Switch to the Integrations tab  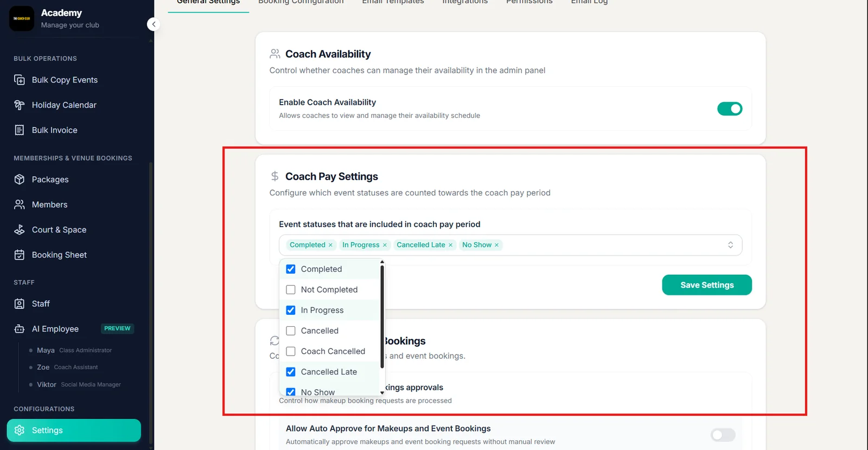(x=465, y=2)
